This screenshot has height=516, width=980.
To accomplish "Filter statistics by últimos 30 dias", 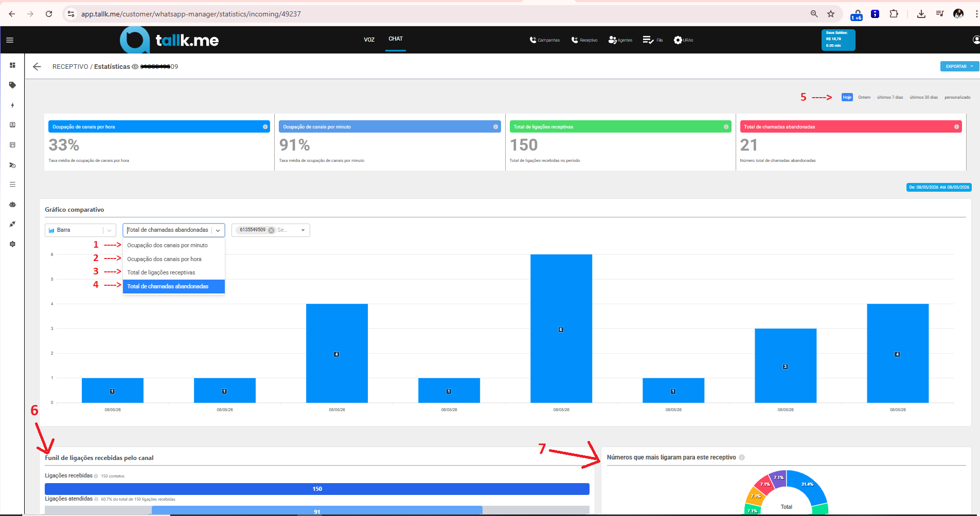I will click(924, 97).
